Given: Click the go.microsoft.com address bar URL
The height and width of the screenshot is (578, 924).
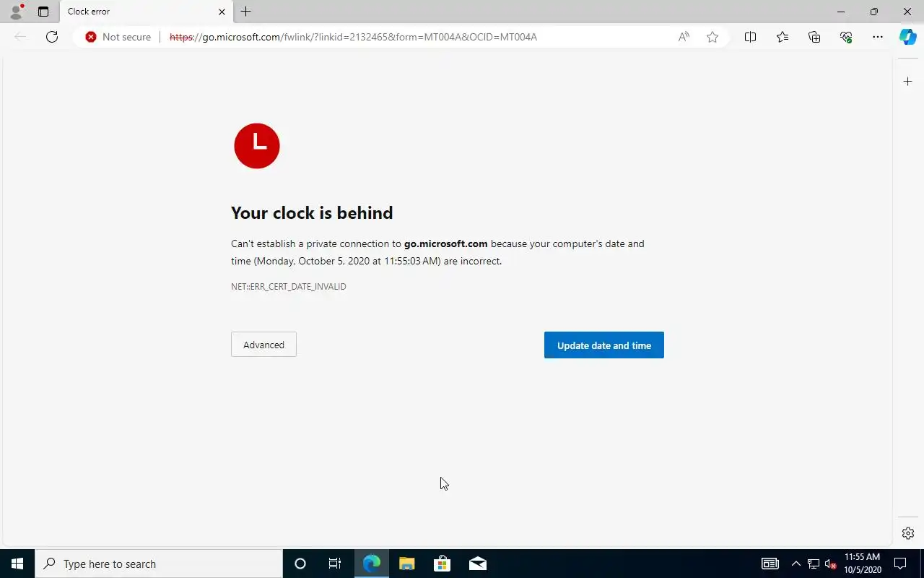Looking at the screenshot, I should [x=353, y=37].
